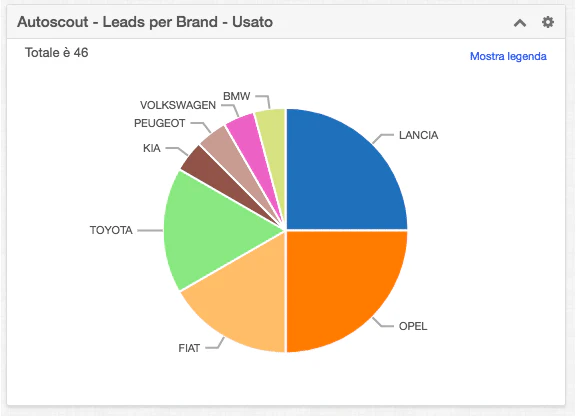
Task: Click the PEUGEOT label text
Action: 159,123
